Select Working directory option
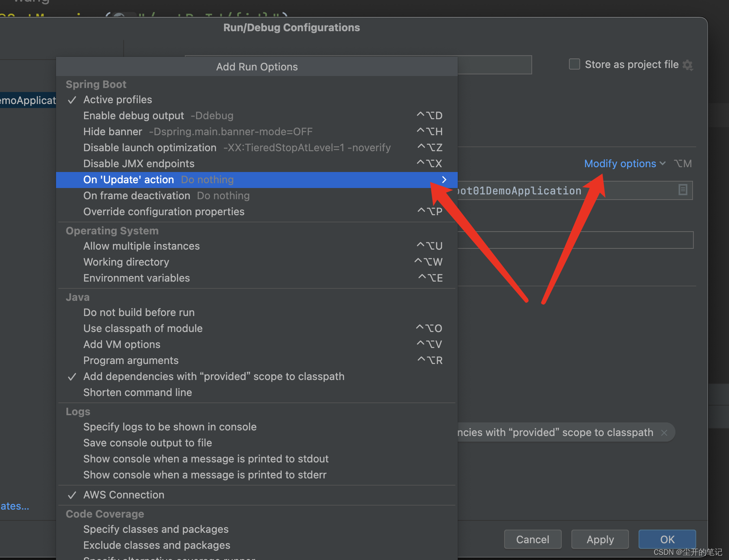Viewport: 729px width, 560px height. [x=257, y=262]
